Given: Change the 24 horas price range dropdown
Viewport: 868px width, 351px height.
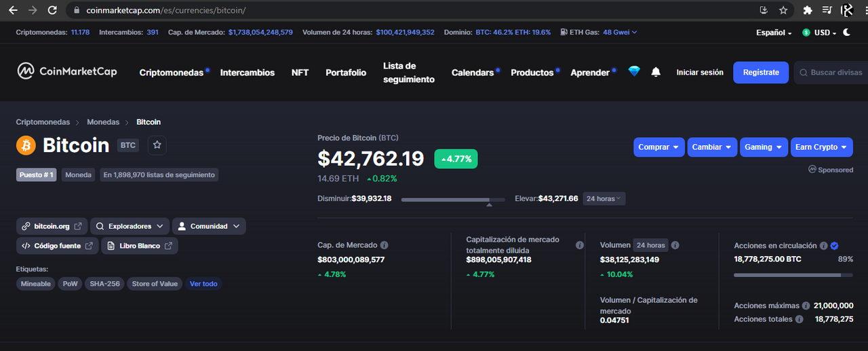Looking at the screenshot, I should 604,198.
